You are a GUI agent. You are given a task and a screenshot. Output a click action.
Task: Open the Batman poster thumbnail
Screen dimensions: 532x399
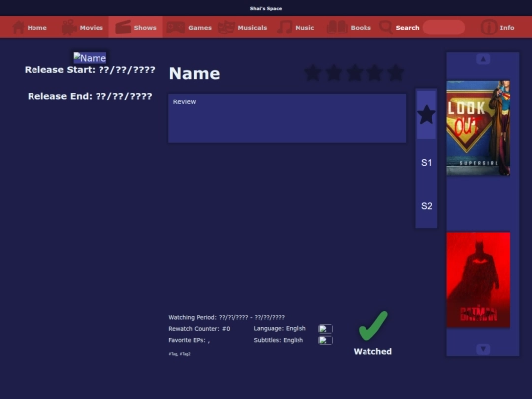479,280
